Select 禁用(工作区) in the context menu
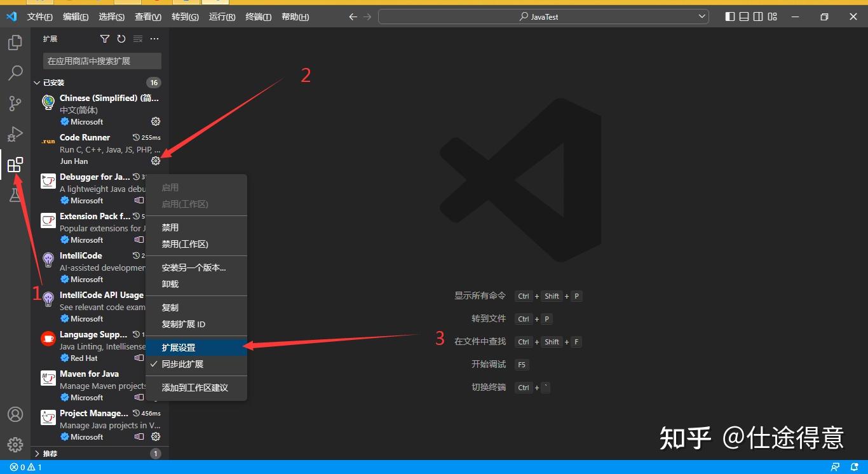This screenshot has height=474, width=868. [196, 244]
